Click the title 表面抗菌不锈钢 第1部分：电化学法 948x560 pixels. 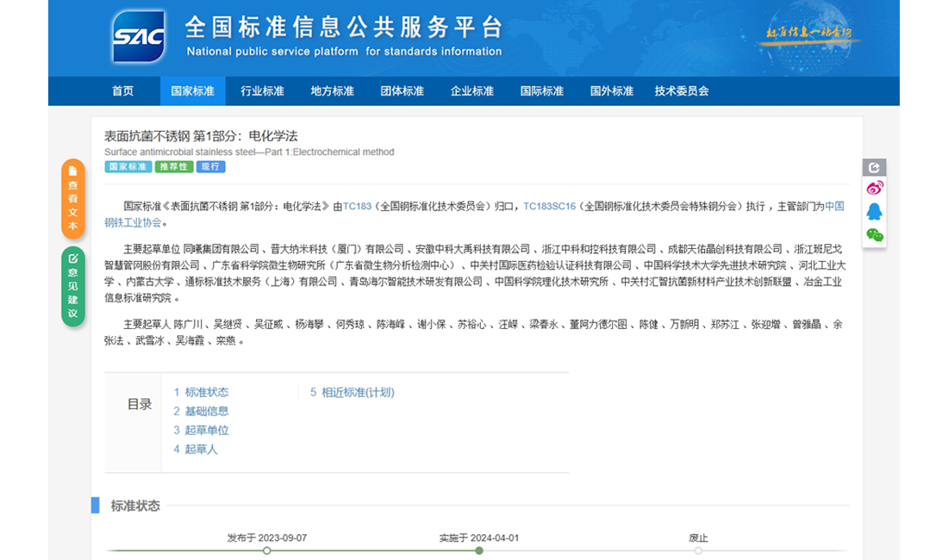click(x=201, y=136)
